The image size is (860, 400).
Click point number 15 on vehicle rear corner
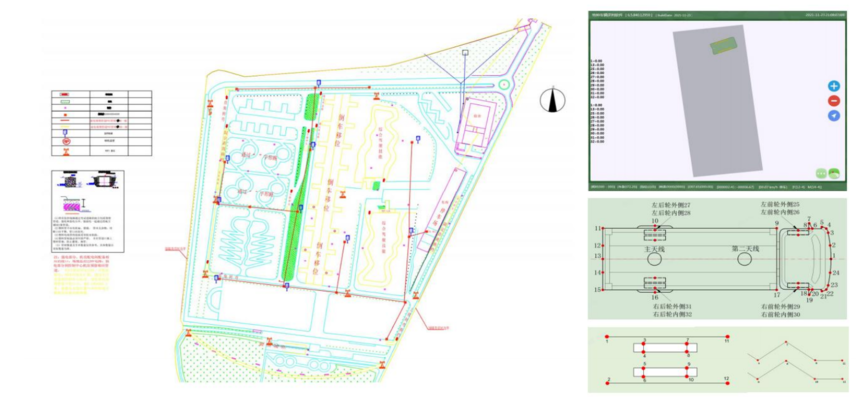(598, 289)
